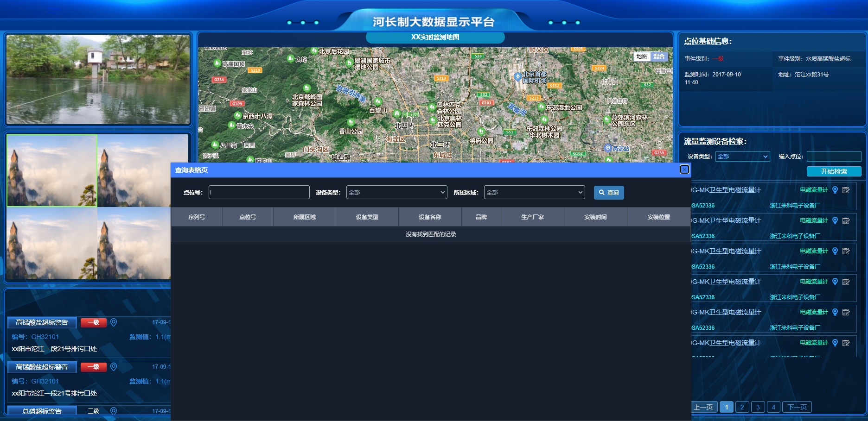Click edit icon in bottommost G-MK flowmeter row
This screenshot has width=868, height=421.
(x=846, y=343)
